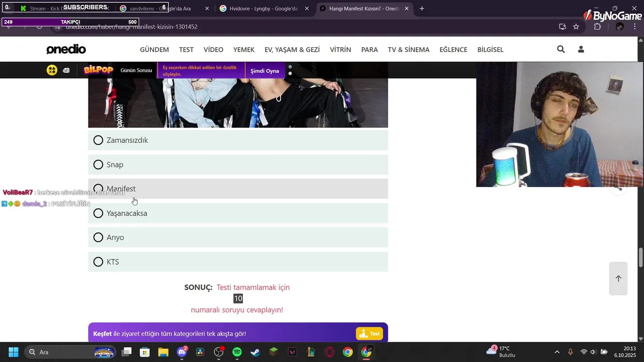
Task: Open the user account icon
Action: tap(581, 49)
